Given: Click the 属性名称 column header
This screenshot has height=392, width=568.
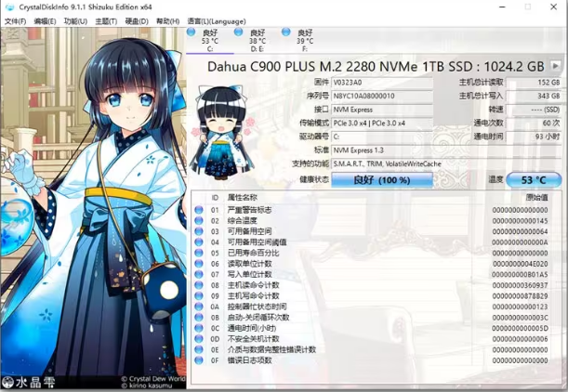Looking at the screenshot, I should click(242, 198).
